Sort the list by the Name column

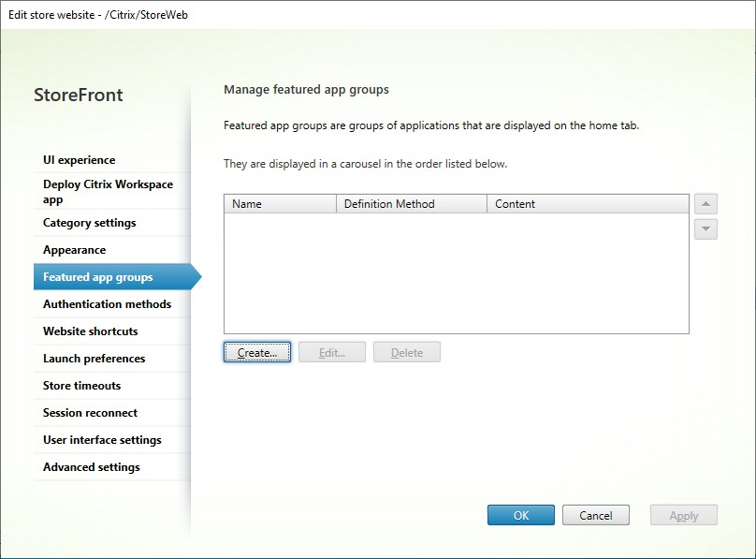pos(280,203)
